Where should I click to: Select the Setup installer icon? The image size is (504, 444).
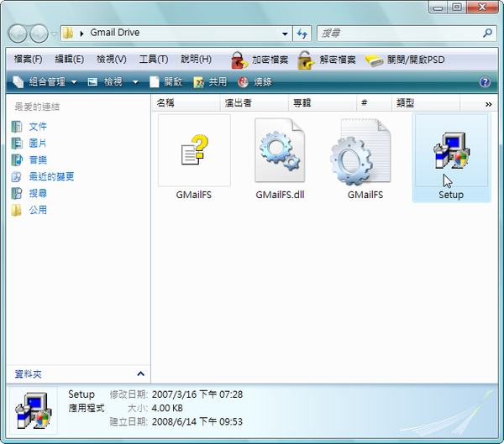pos(451,150)
